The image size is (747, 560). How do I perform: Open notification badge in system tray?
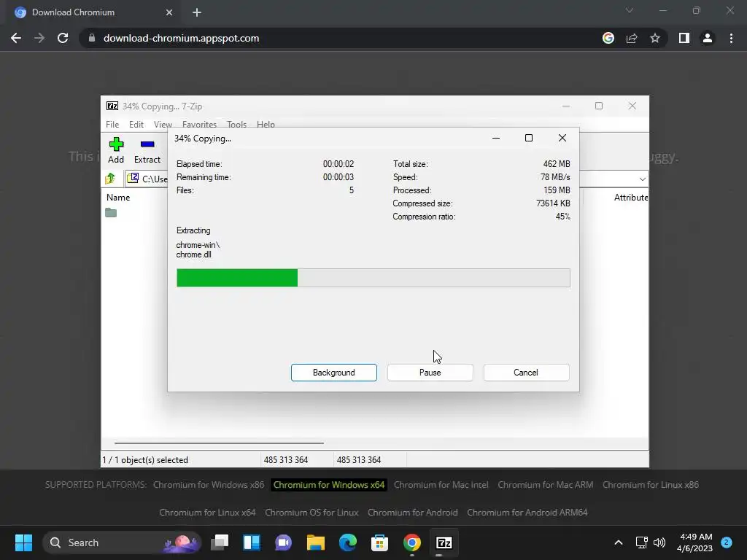[x=726, y=542]
